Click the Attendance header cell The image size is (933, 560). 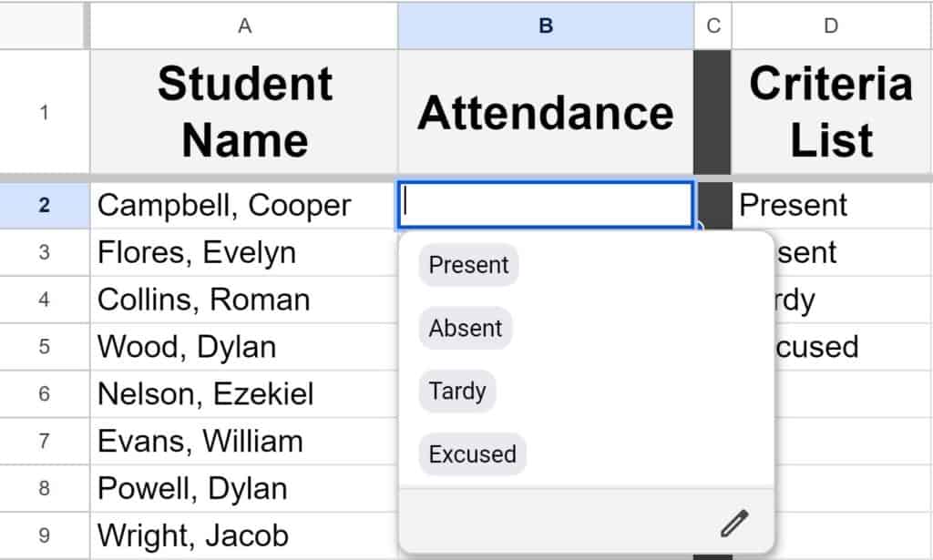(545, 112)
